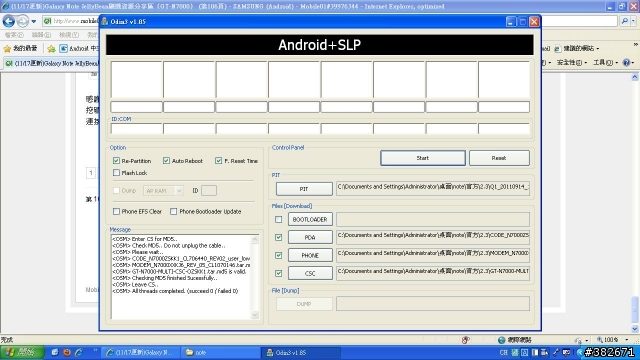
Task: Open the first IE menu bar item
Action: (14, 35)
